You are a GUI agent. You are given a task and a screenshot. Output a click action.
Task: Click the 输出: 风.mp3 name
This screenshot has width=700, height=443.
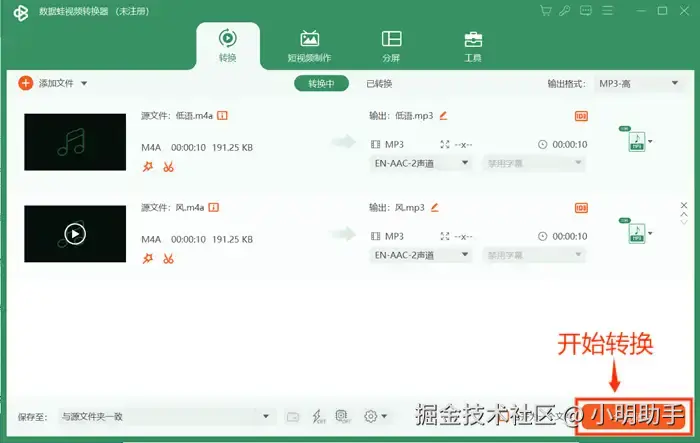pyautogui.click(x=396, y=208)
